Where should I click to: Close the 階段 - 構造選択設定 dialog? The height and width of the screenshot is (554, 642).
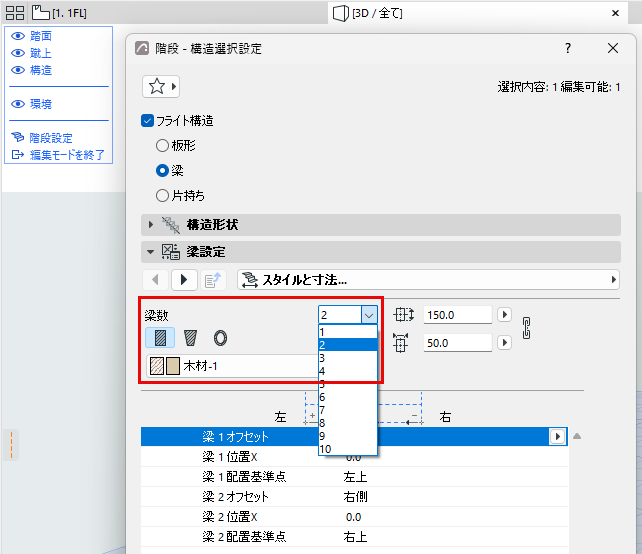click(613, 48)
